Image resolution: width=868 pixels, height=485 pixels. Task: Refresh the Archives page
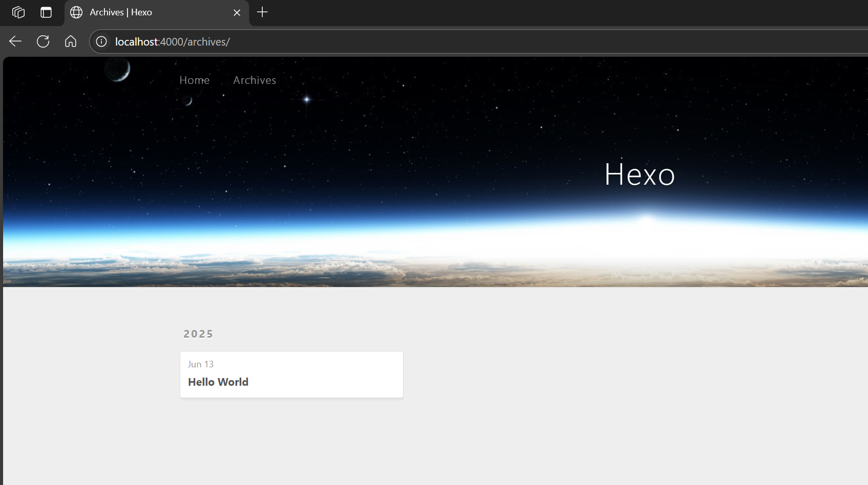pyautogui.click(x=43, y=41)
